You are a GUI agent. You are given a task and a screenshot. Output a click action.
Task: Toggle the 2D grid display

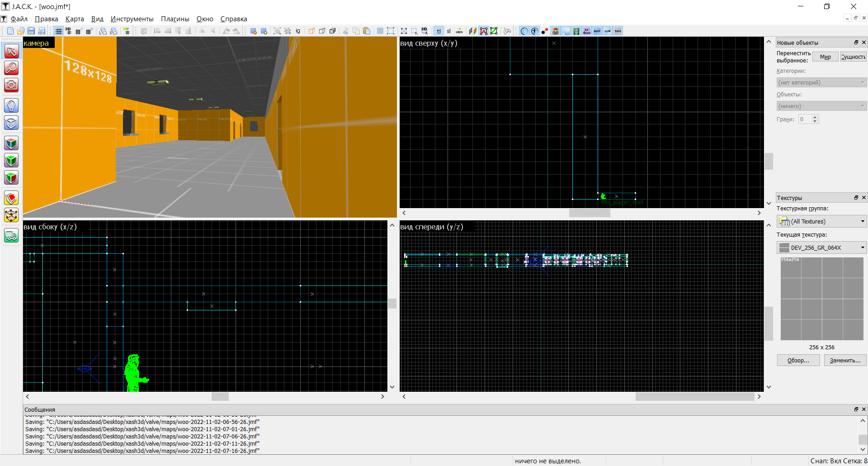tap(58, 31)
